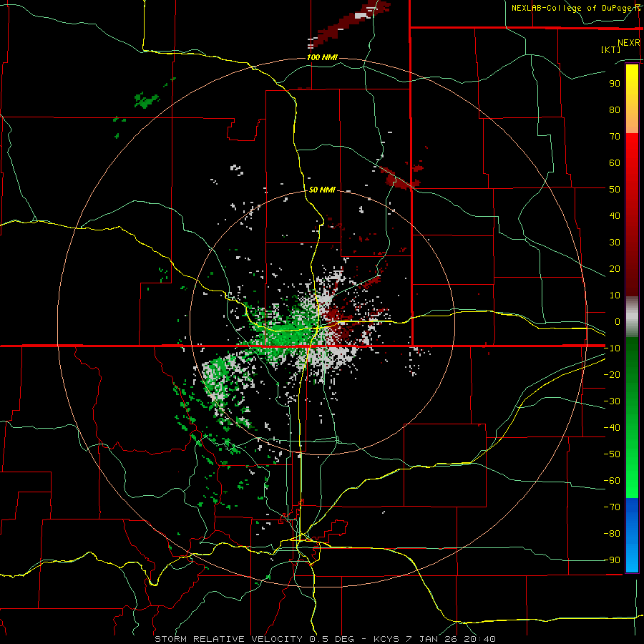Select the -10 value on velocity scale

coord(612,348)
